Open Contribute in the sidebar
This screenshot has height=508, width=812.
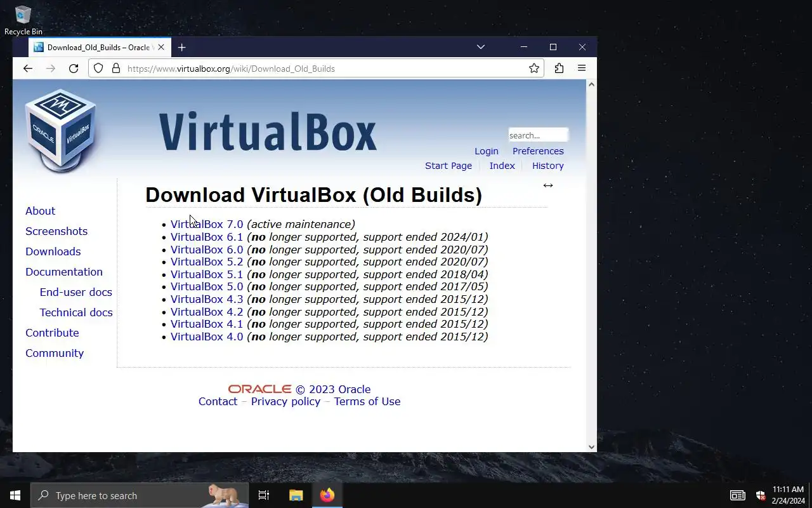coord(52,333)
